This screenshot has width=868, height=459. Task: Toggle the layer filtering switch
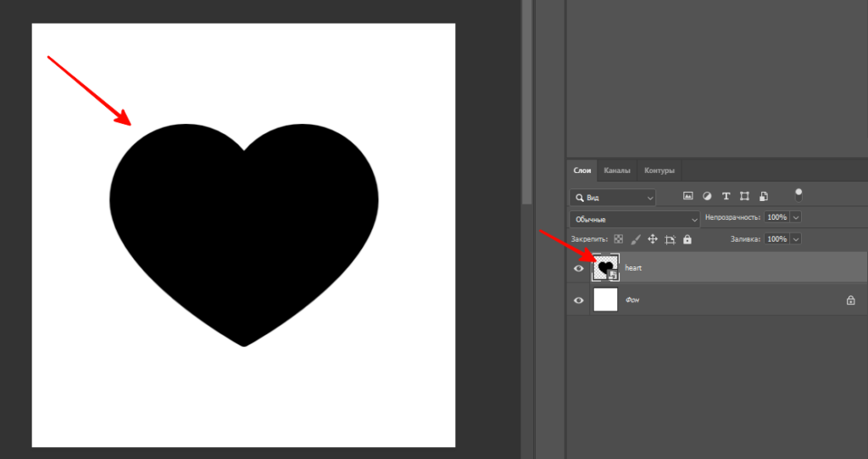pyautogui.click(x=798, y=195)
